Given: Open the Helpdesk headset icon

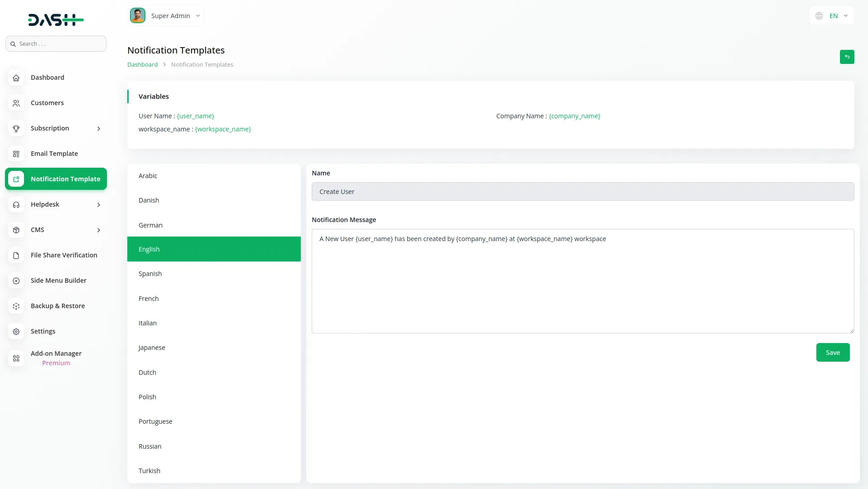Looking at the screenshot, I should pyautogui.click(x=16, y=204).
